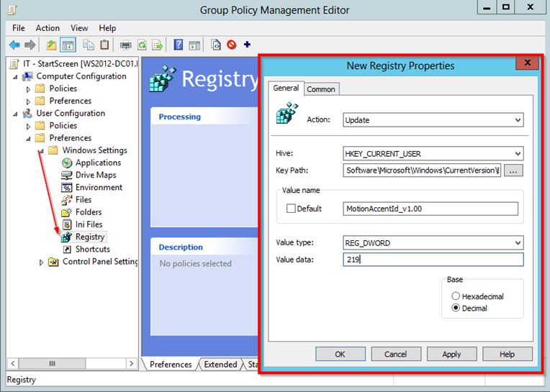550x392 pixels.
Task: Collapse Preferences under User Configuration
Action: tap(28, 138)
